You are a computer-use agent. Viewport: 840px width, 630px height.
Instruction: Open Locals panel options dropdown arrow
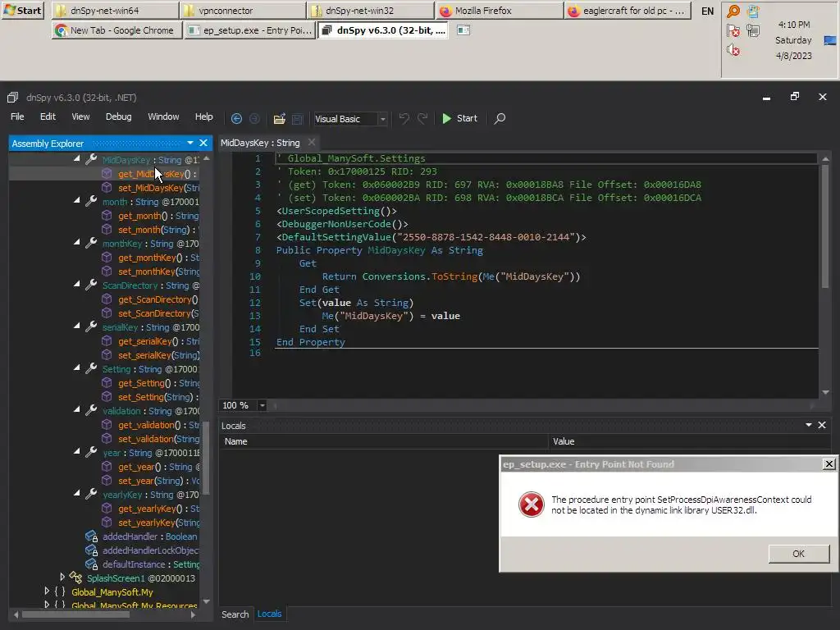point(808,425)
